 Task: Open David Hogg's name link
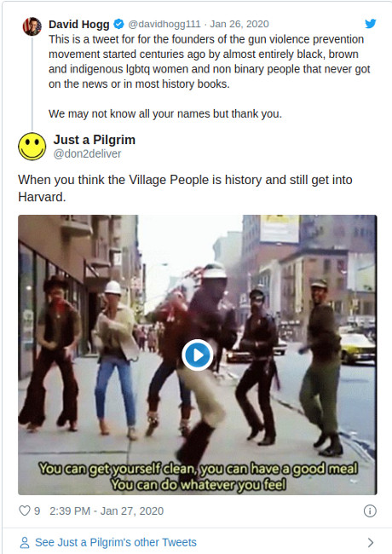[79, 24]
